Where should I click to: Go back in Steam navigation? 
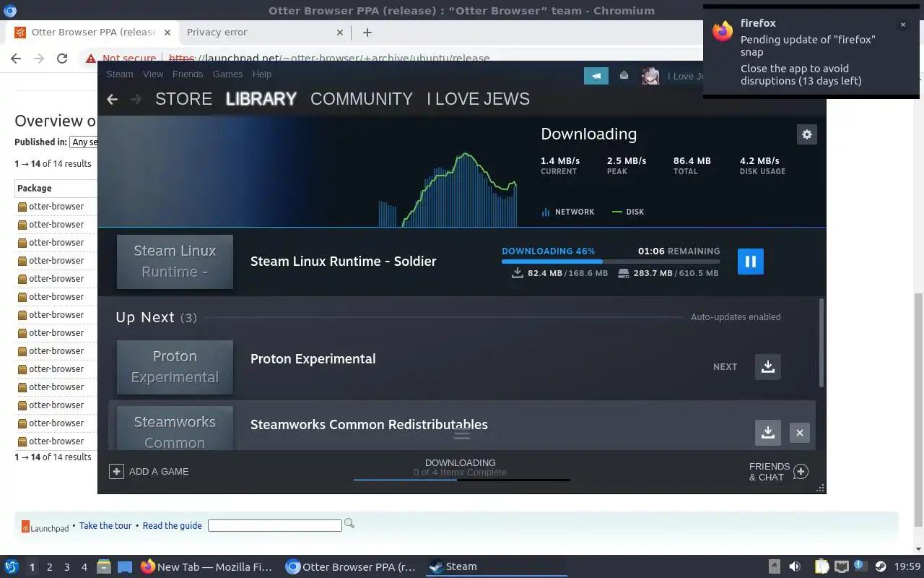(112, 99)
